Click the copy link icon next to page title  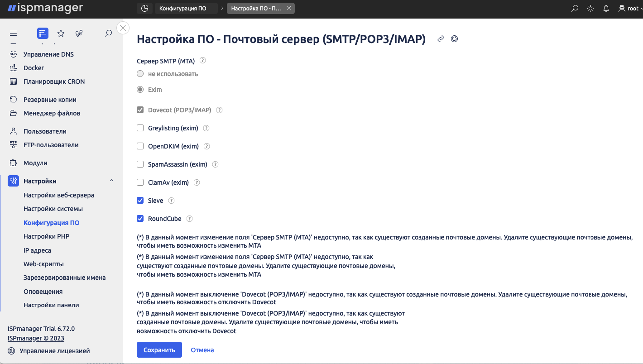[x=441, y=39]
